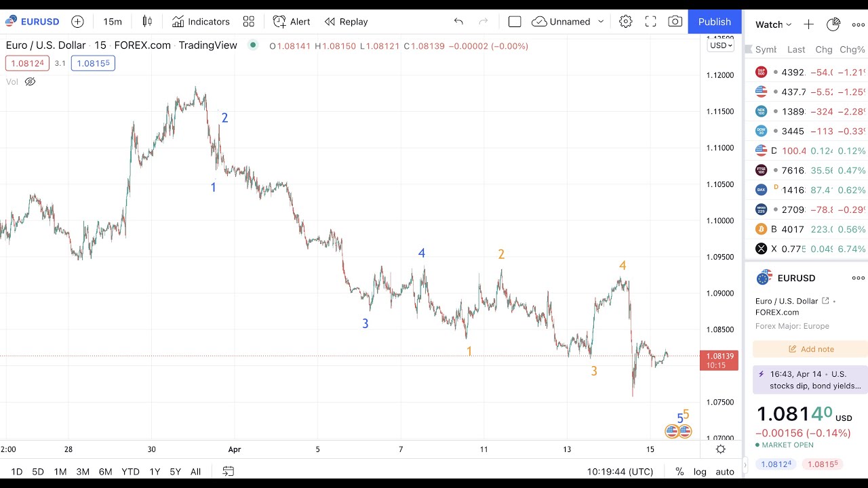Select the DAX watchlist row
This screenshot has height=488, width=868.
tap(806, 190)
